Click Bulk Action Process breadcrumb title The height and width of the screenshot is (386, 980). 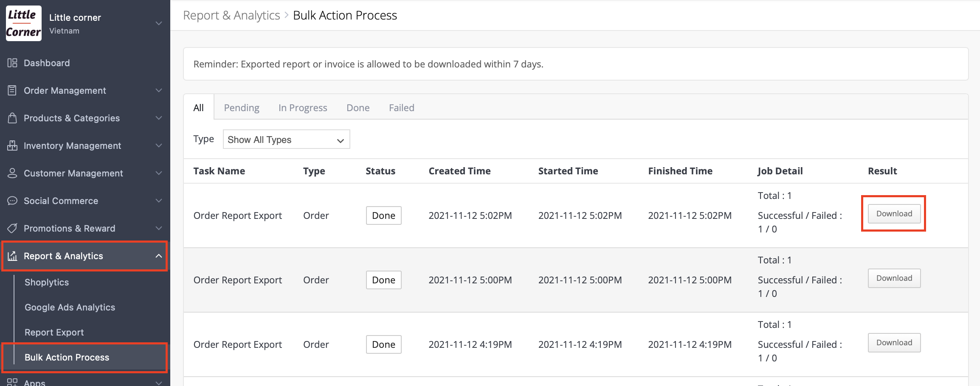[345, 15]
